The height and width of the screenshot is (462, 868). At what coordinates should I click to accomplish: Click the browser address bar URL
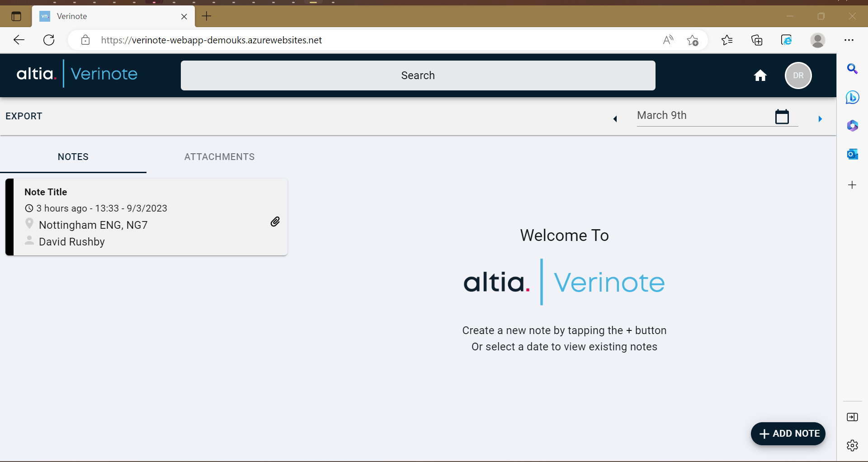click(x=212, y=40)
